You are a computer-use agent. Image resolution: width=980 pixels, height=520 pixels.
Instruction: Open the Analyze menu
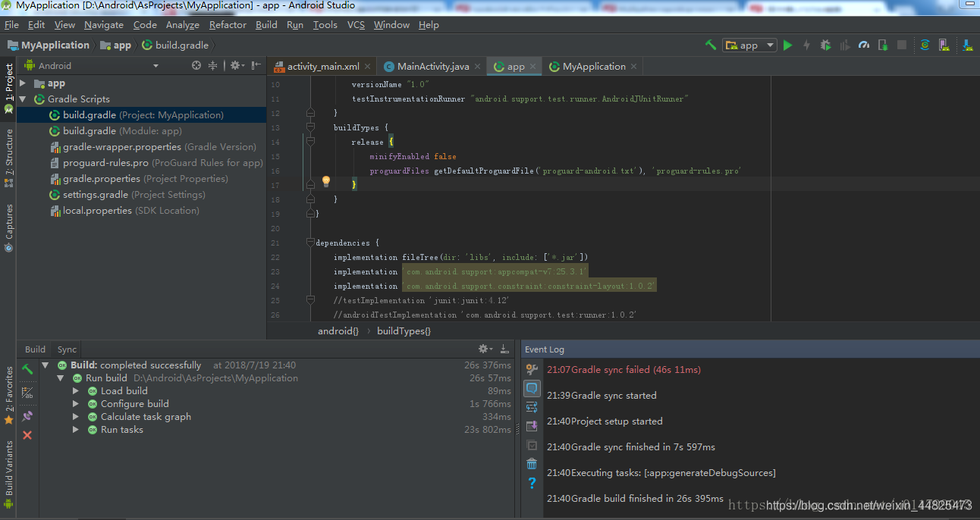click(182, 25)
